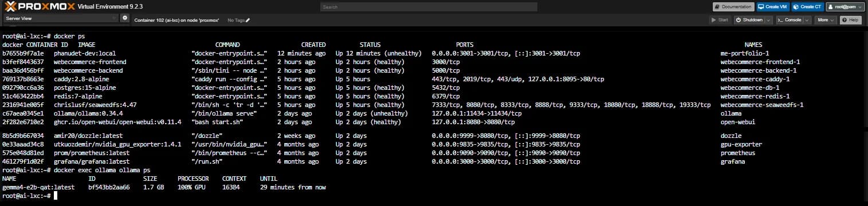Image resolution: width=868 pixels, height=206 pixels.
Task: Click image postgres:15-alpine
Action: 85,88
